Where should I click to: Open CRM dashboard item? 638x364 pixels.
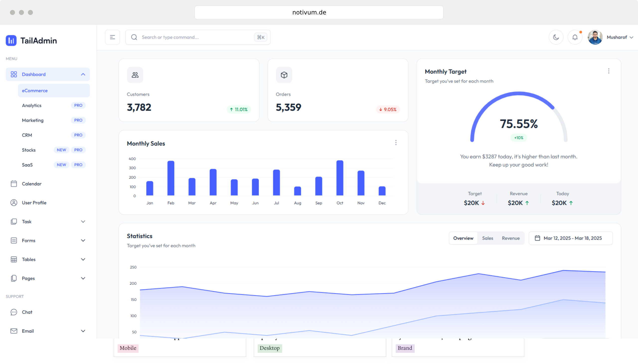(54, 135)
